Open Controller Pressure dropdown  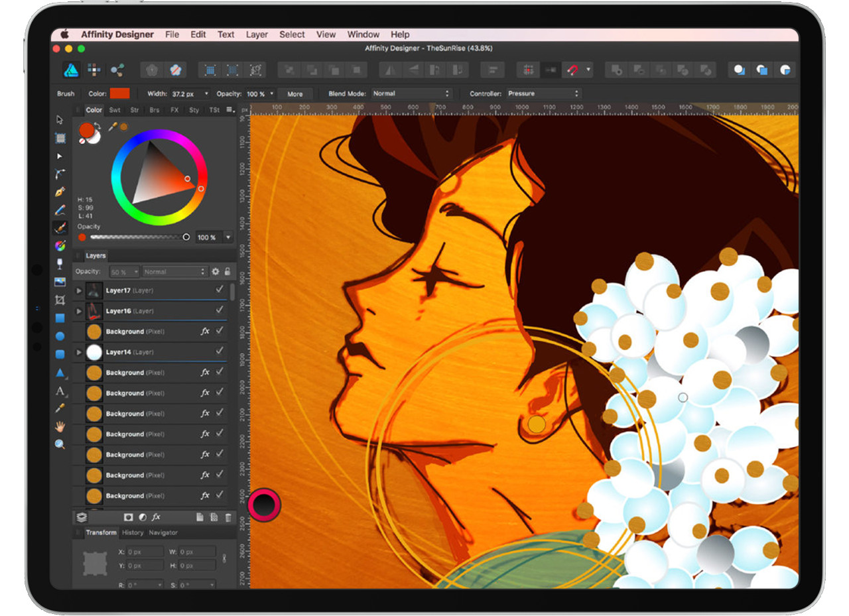[x=543, y=93]
